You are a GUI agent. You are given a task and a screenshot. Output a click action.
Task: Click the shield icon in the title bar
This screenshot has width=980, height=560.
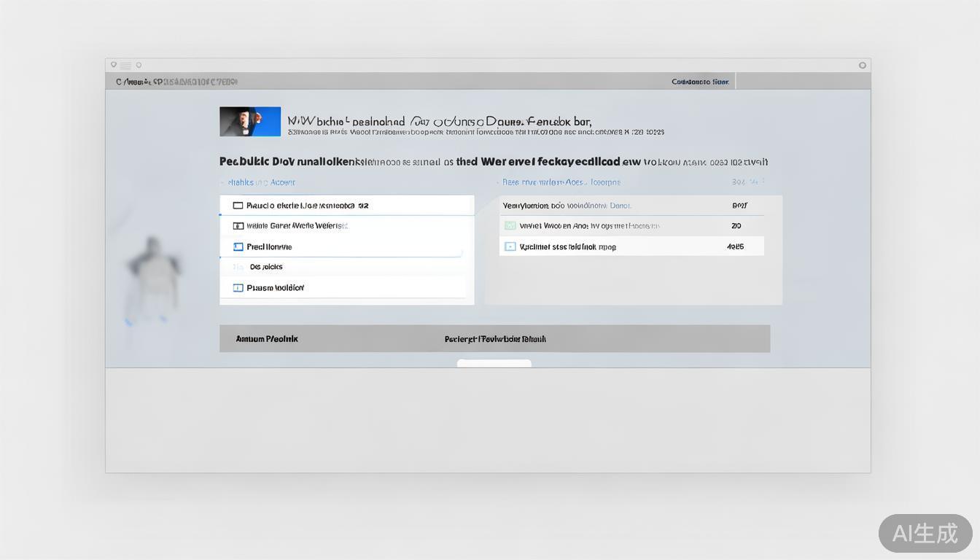click(x=114, y=65)
